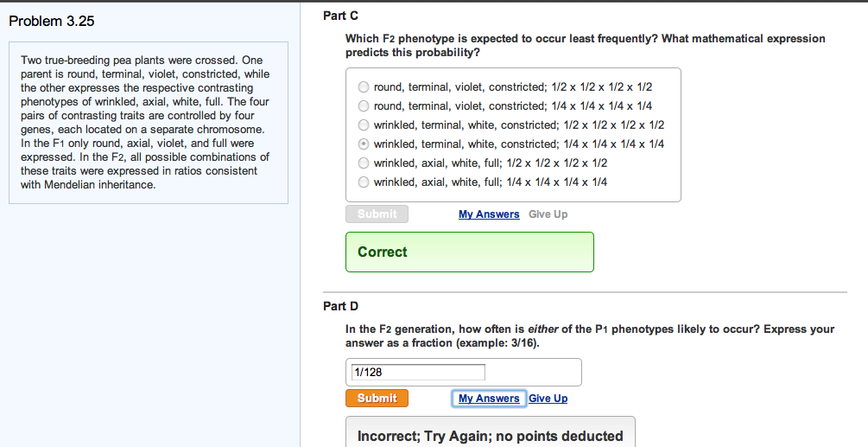
Task: Choose wrinkled, terminal, white, constricted 1/4 option
Action: [x=363, y=144]
